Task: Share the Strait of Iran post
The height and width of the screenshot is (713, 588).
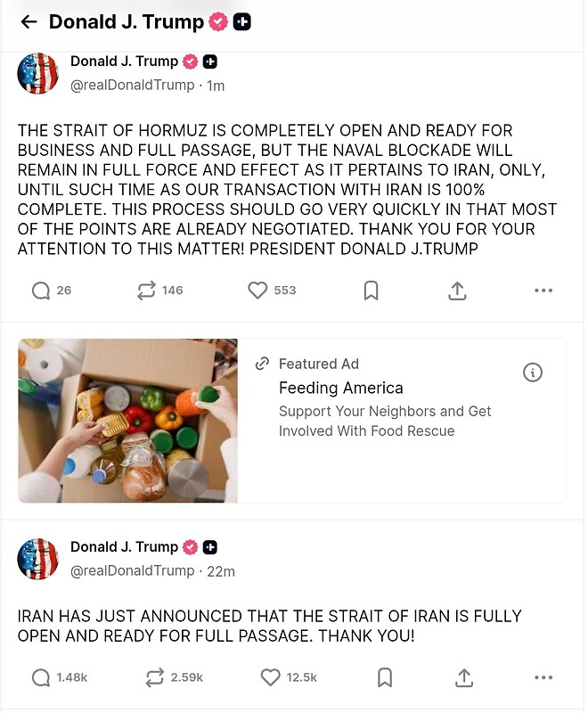Action: pos(464,678)
